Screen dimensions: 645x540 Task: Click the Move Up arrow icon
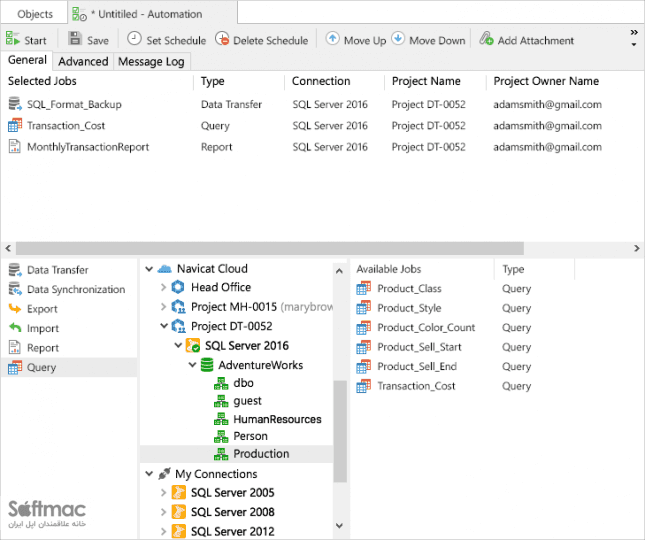[332, 39]
